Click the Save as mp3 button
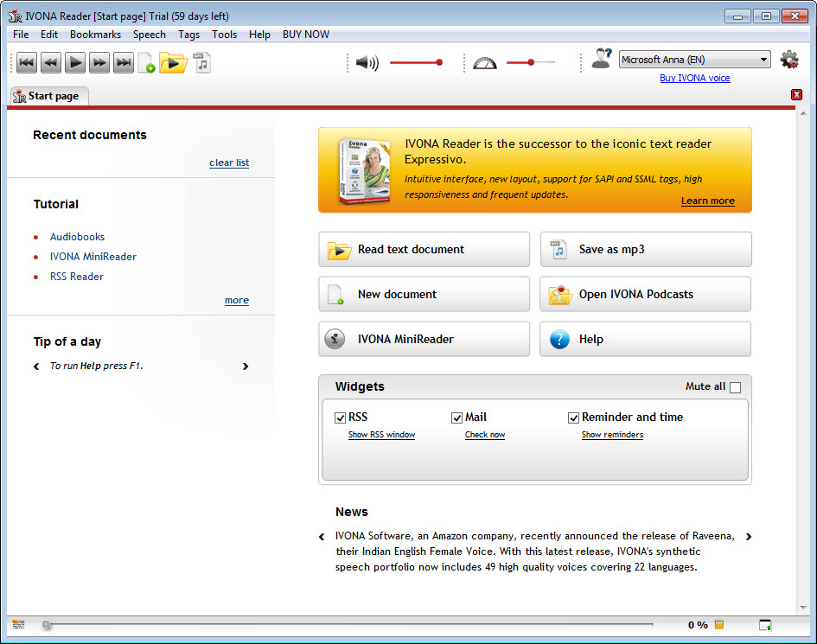Image resolution: width=817 pixels, height=644 pixels. (646, 250)
